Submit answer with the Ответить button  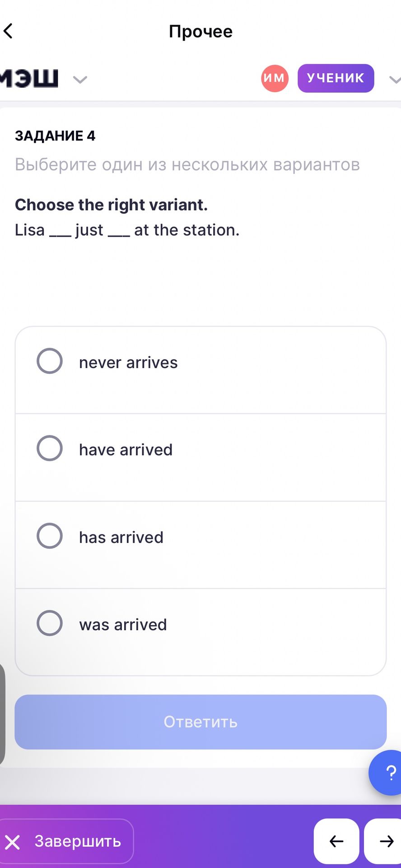tap(200, 722)
